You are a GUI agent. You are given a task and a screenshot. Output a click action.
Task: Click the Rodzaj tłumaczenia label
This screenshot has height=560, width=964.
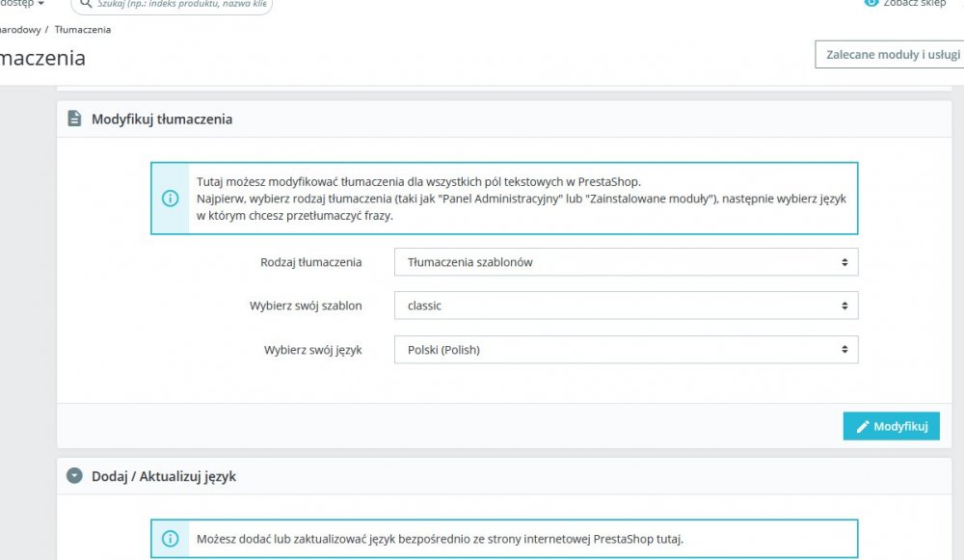tap(310, 262)
